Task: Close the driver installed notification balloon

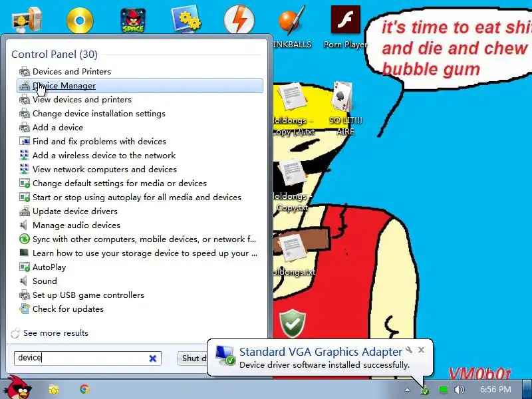Action: coord(421,350)
